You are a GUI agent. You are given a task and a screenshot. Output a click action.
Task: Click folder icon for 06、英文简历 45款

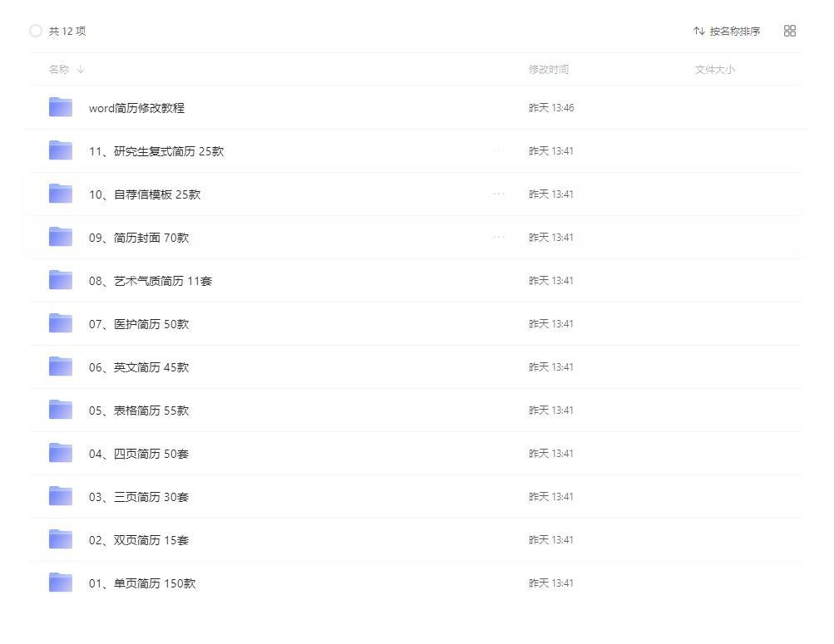click(x=61, y=366)
